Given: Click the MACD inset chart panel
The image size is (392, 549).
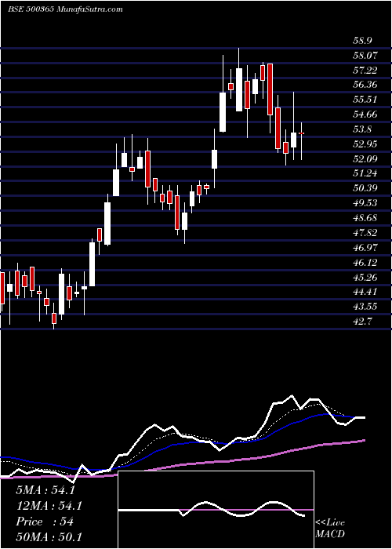Looking at the screenshot, I should (x=216, y=510).
